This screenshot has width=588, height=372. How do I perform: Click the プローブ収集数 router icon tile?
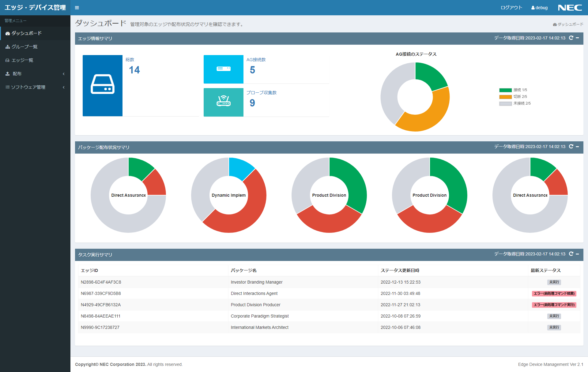click(223, 102)
